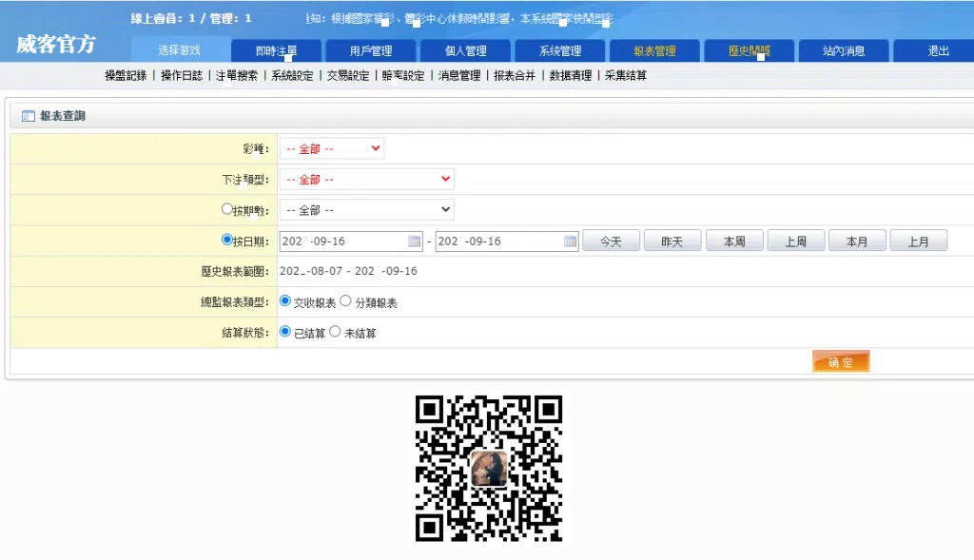This screenshot has height=560, width=974.
Task: Click the 本周 date shortcut button
Action: pyautogui.click(x=734, y=241)
